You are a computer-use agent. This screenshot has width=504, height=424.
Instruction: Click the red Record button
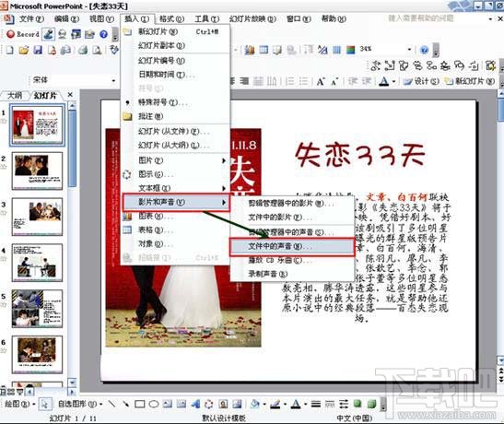point(22,34)
